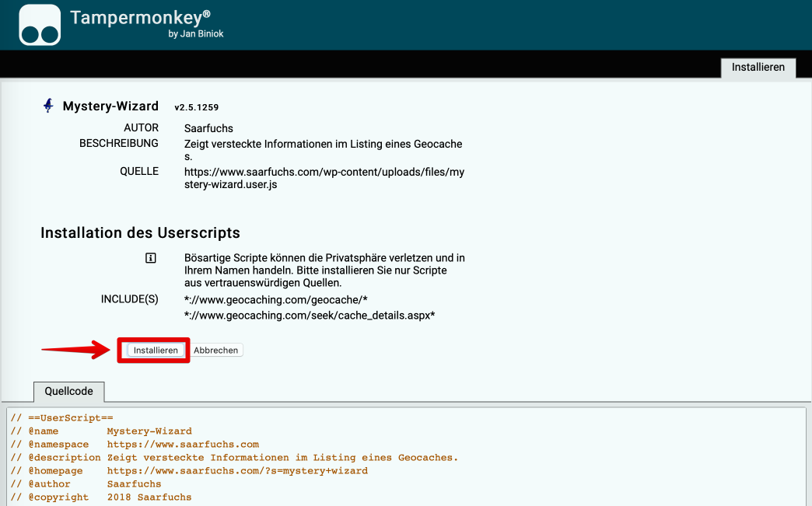Click the Tampermonkey title text
The width and height of the screenshot is (812, 506).
[140, 17]
